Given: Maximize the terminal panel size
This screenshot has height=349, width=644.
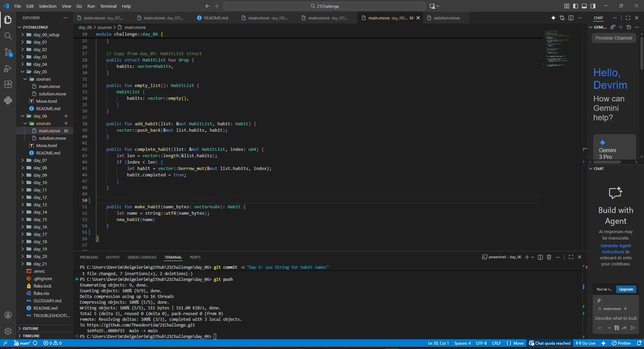Looking at the screenshot, I should coord(570,257).
